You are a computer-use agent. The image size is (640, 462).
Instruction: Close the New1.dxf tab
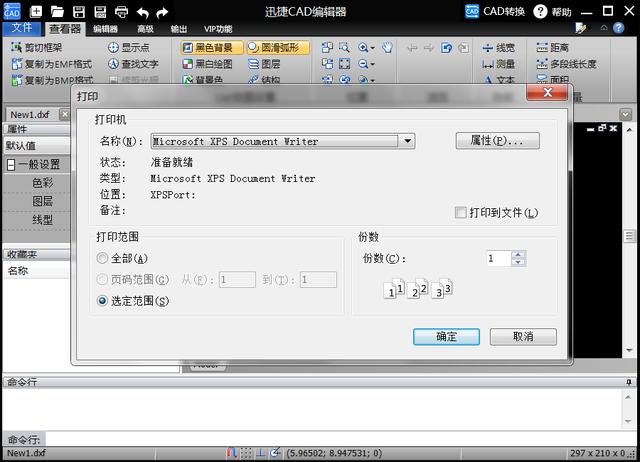click(x=64, y=115)
